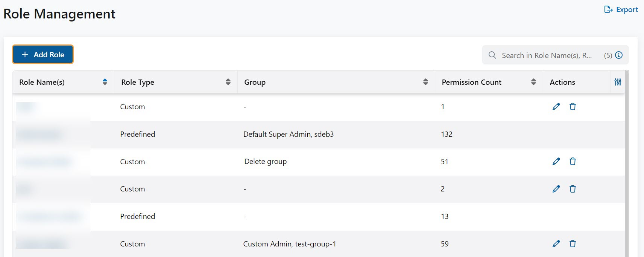Edit the role in Delete group
The width and height of the screenshot is (644, 257).
point(556,162)
